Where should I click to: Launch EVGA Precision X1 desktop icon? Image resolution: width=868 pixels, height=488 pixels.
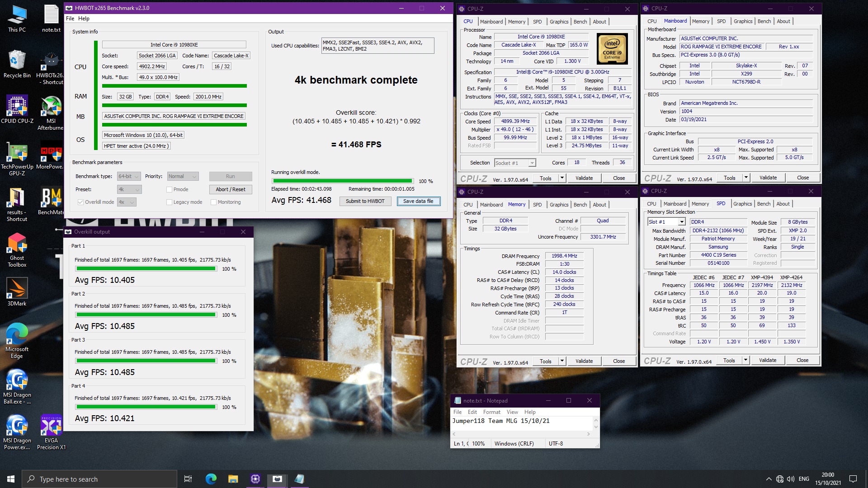click(51, 432)
